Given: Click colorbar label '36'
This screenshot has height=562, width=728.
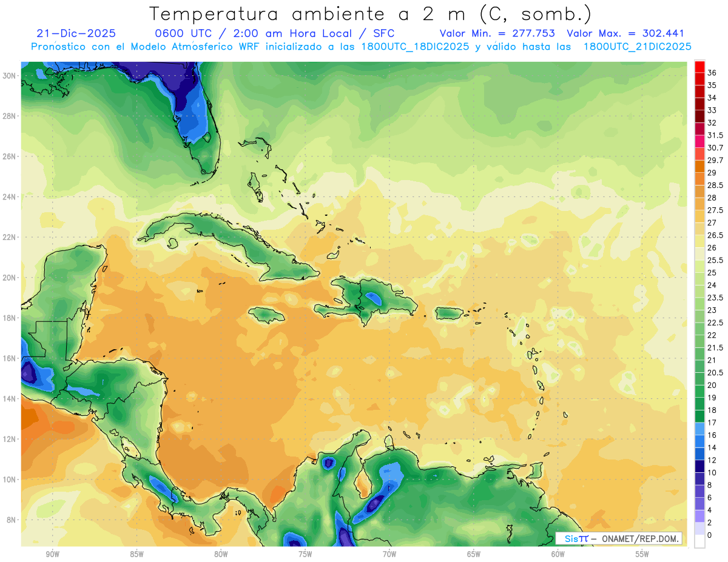Looking at the screenshot, I should (x=712, y=73).
